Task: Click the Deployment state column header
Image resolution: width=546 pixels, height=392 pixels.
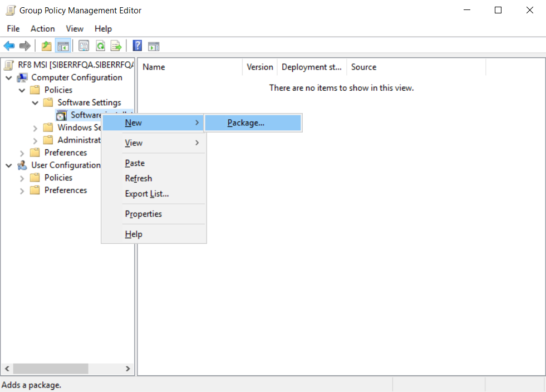Action: (311, 67)
